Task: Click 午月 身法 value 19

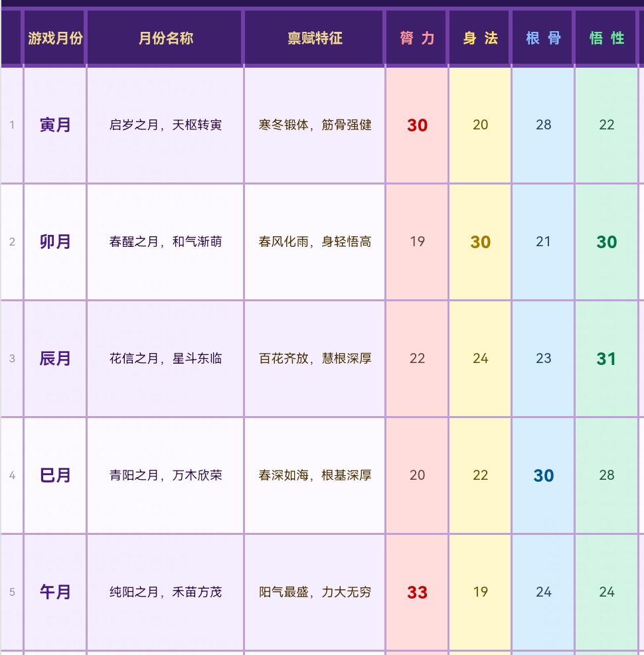Action: pyautogui.click(x=480, y=592)
